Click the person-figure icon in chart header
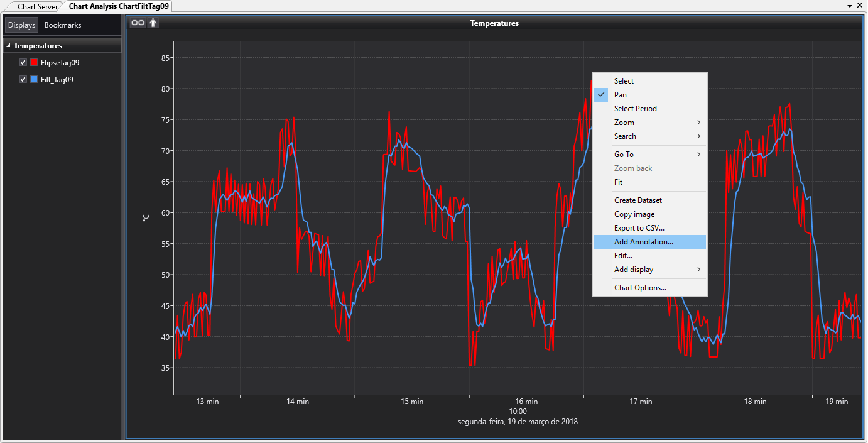 [x=153, y=23]
